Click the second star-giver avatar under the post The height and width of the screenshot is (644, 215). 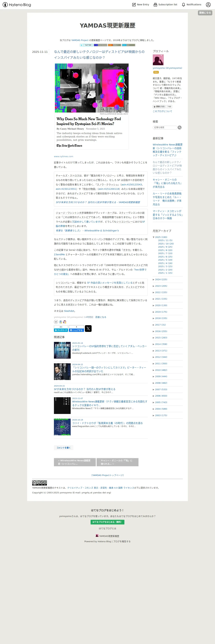point(65,322)
